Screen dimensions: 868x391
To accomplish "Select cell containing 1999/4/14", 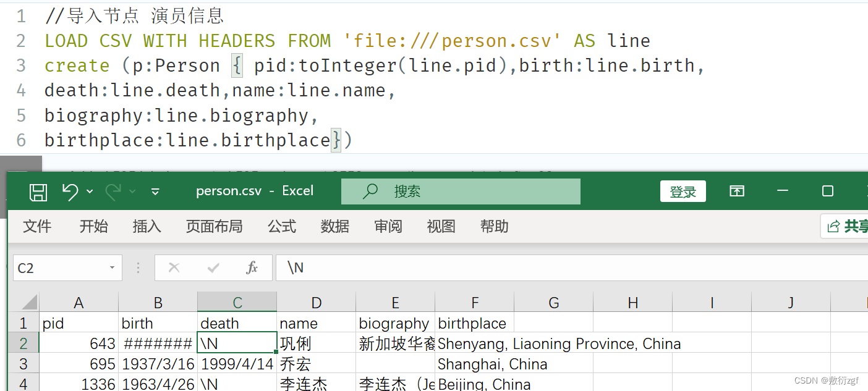I will click(237, 364).
